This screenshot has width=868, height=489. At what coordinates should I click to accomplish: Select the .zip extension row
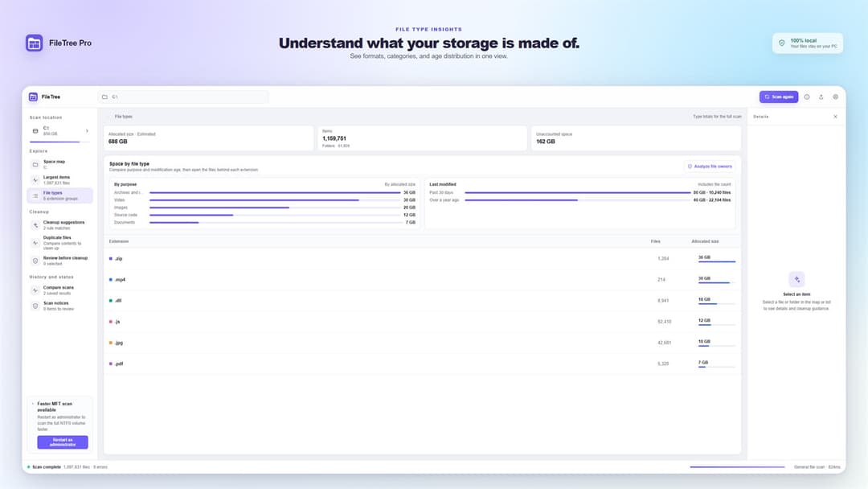pos(423,259)
